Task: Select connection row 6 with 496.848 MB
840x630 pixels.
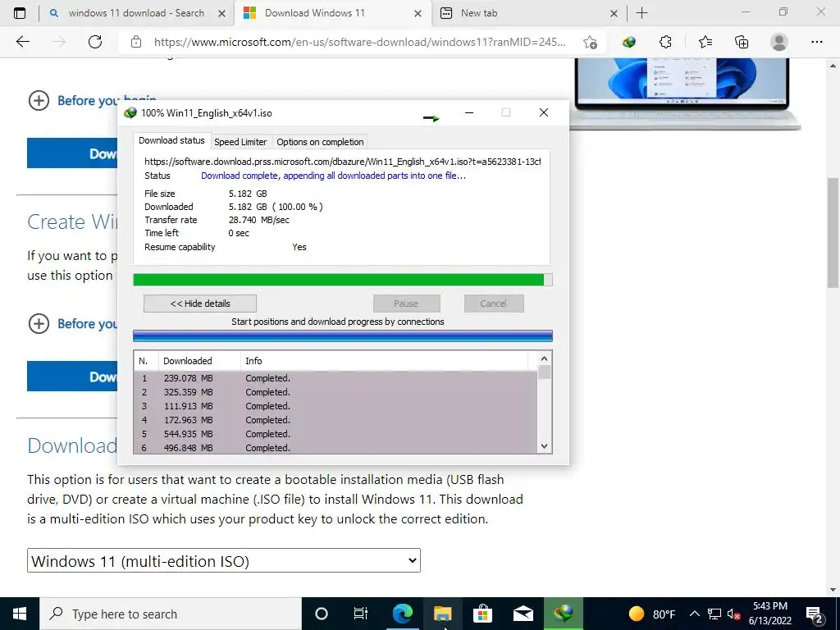Action: pyautogui.click(x=336, y=447)
